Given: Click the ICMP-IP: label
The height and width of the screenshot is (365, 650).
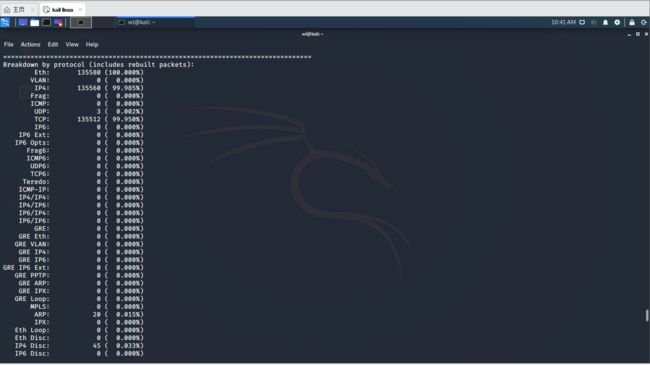Looking at the screenshot, I should pyautogui.click(x=34, y=190).
